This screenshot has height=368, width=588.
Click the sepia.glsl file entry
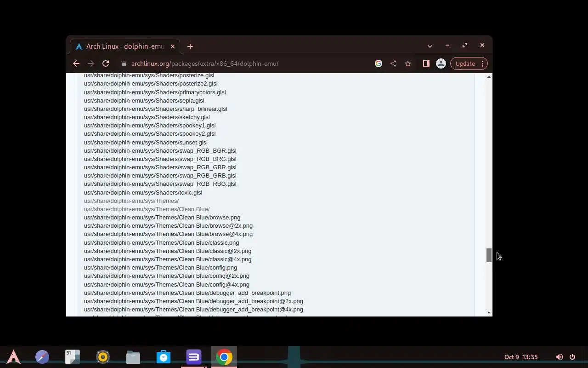click(x=144, y=100)
